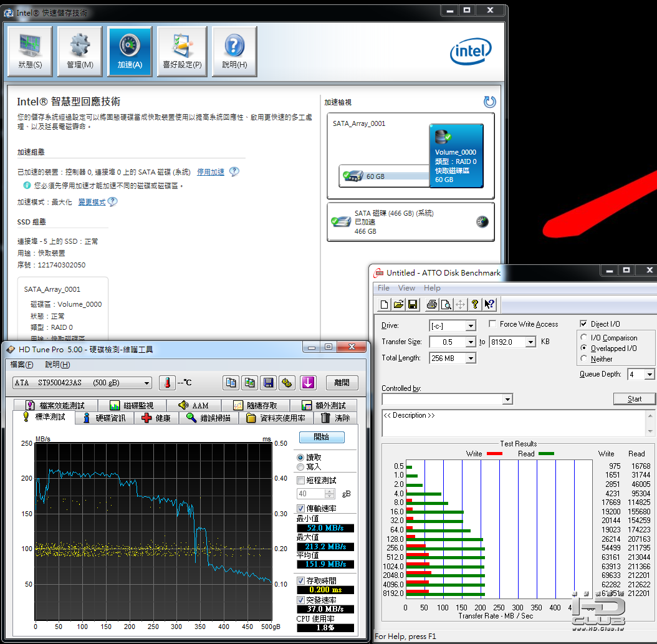Open the 管理(M) manage toolbar icon
Image resolution: width=657 pixels, height=644 pixels.
click(x=80, y=51)
